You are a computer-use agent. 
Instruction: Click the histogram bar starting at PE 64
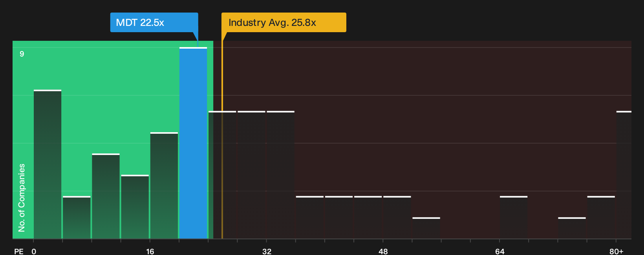514,217
